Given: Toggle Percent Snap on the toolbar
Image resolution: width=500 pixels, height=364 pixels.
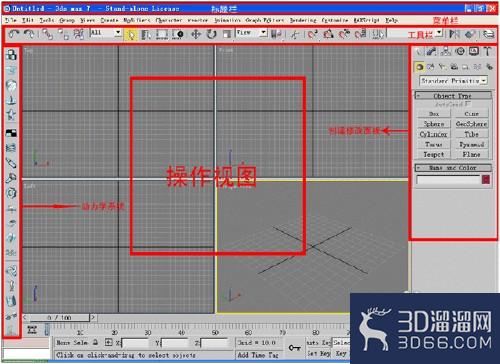Looking at the screenshot, I should pos(344,35).
